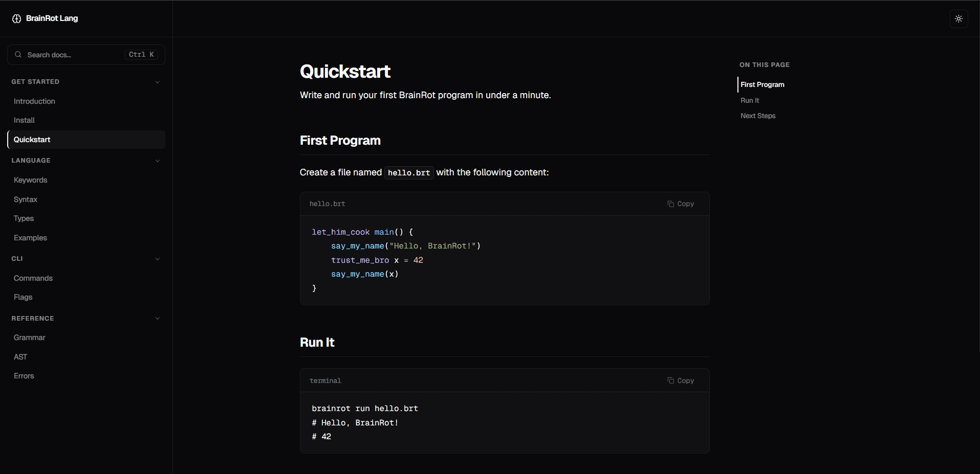This screenshot has height=474, width=980.
Task: Jump to Next Steps in page outline
Action: 758,116
